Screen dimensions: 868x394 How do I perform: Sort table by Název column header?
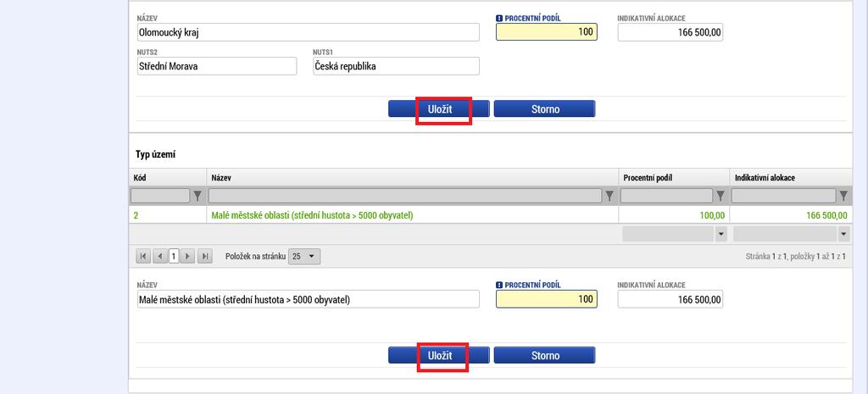(413, 178)
